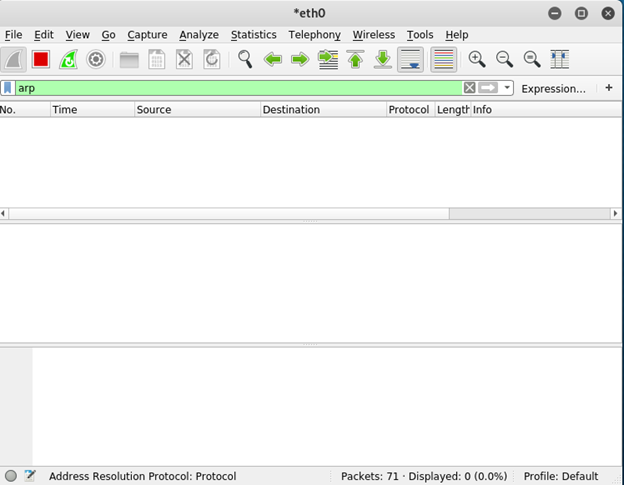Click the Expression... button
Image resolution: width=624 pixels, height=485 pixels.
[x=554, y=89]
